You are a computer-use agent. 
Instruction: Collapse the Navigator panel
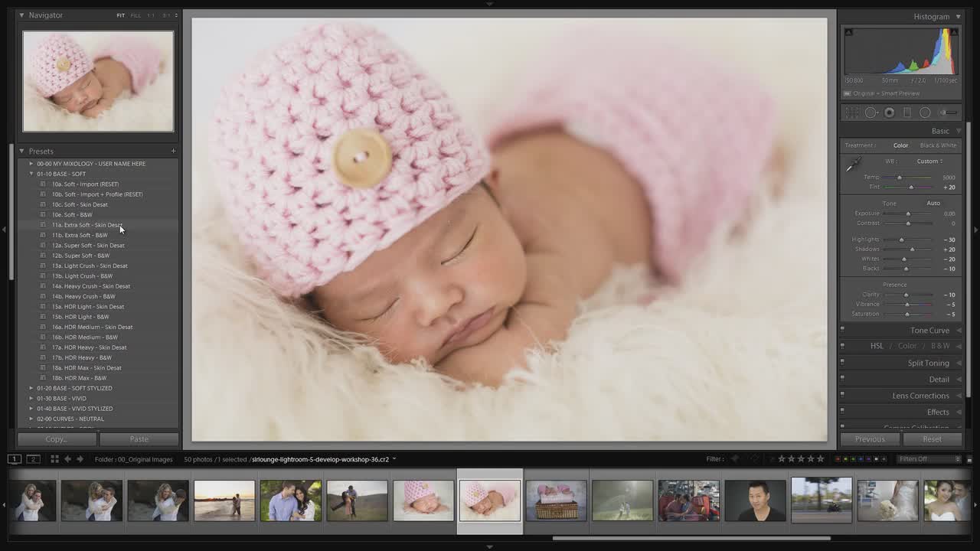point(21,15)
